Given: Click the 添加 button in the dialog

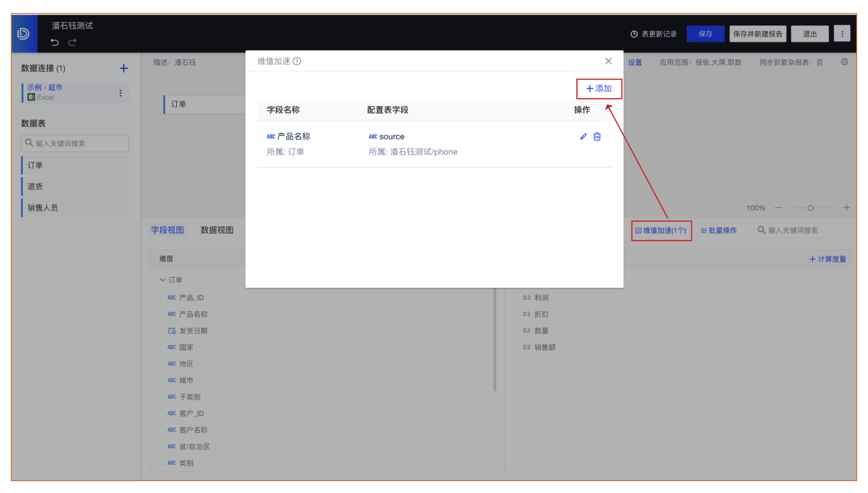Looking at the screenshot, I should click(x=599, y=89).
